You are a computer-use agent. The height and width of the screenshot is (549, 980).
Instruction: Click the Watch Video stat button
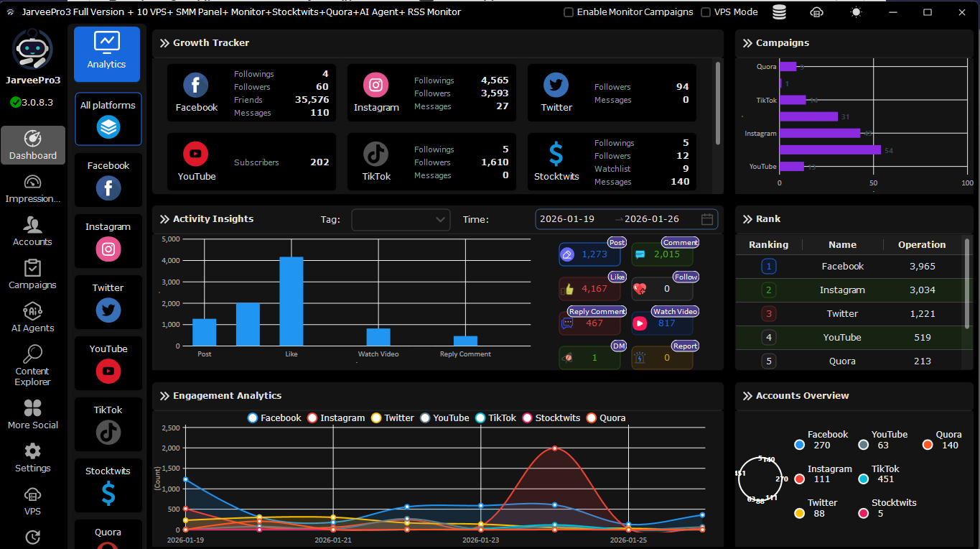[x=662, y=323]
